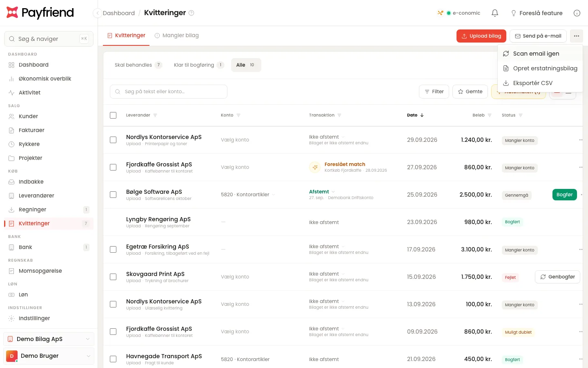Tick the select-all checkbox in the table header
This screenshot has width=588, height=368.
[113, 115]
